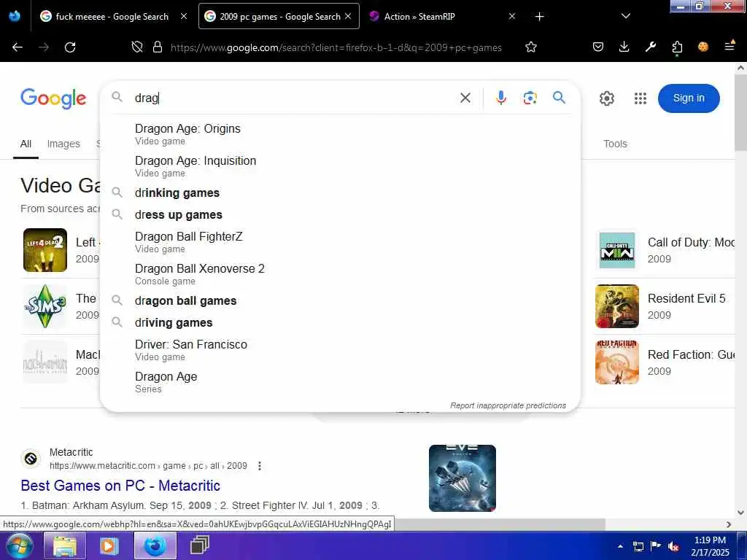
Task: Click the padlock site security icon
Action: (x=158, y=47)
